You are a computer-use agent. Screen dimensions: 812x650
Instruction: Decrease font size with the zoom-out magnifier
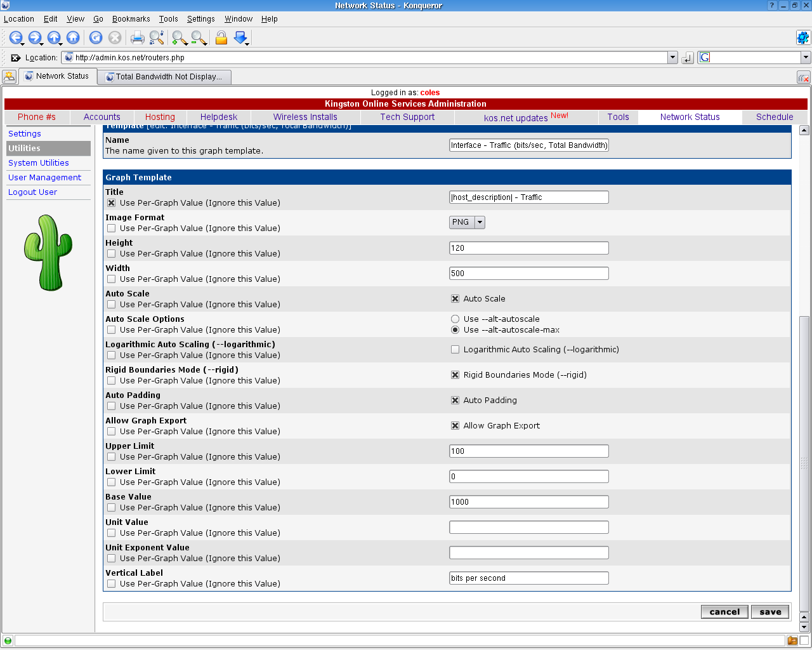tap(199, 38)
